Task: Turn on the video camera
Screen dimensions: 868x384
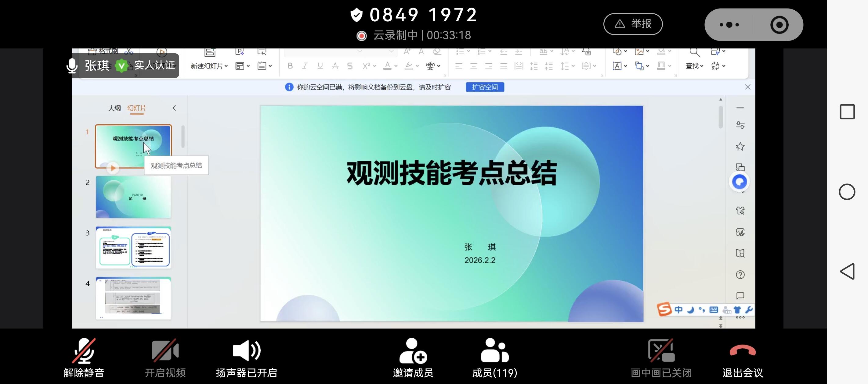Action: click(165, 351)
